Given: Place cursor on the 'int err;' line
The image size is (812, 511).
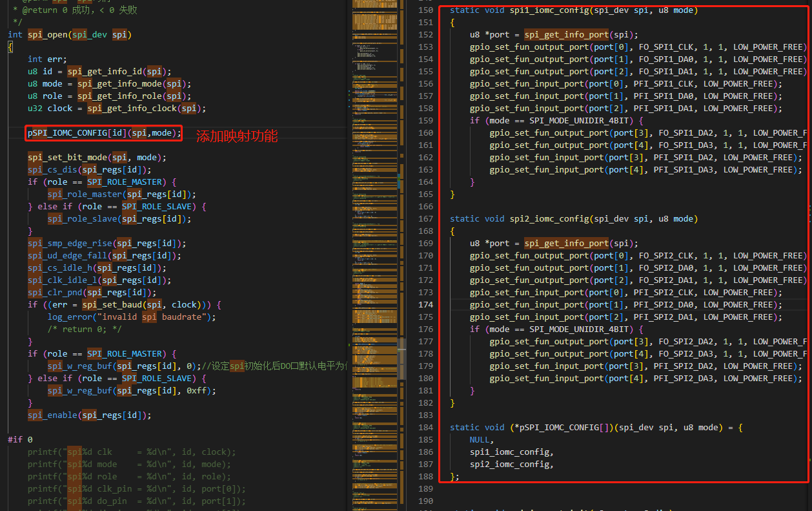Looking at the screenshot, I should (x=47, y=59).
